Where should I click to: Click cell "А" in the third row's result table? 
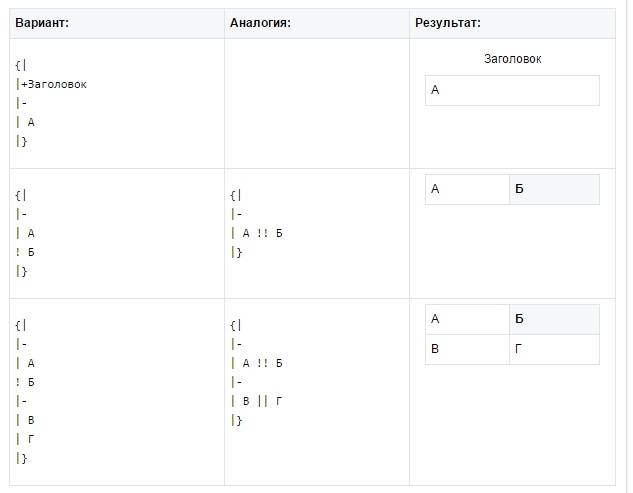(x=467, y=319)
